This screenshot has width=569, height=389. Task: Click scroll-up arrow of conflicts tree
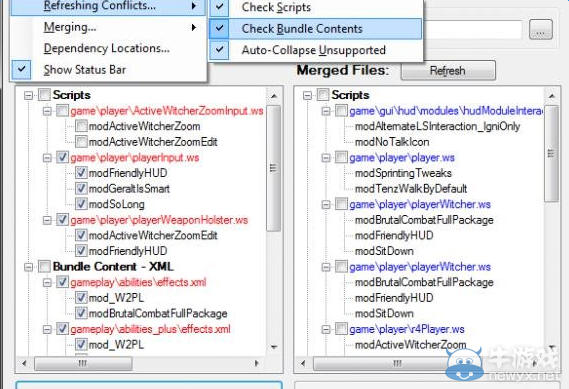[x=274, y=96]
